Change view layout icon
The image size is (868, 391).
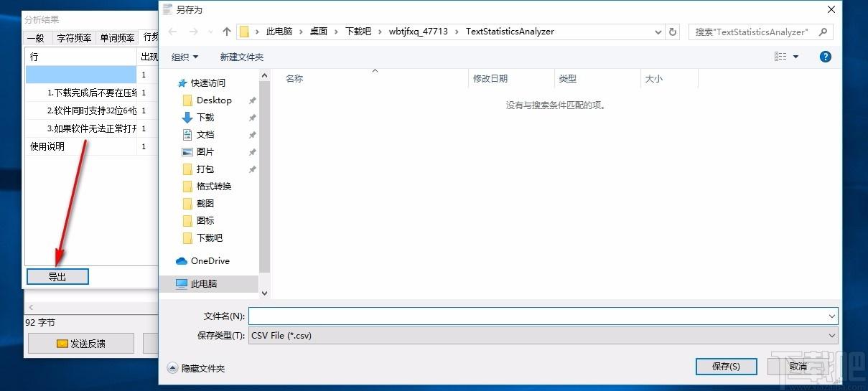coord(780,57)
